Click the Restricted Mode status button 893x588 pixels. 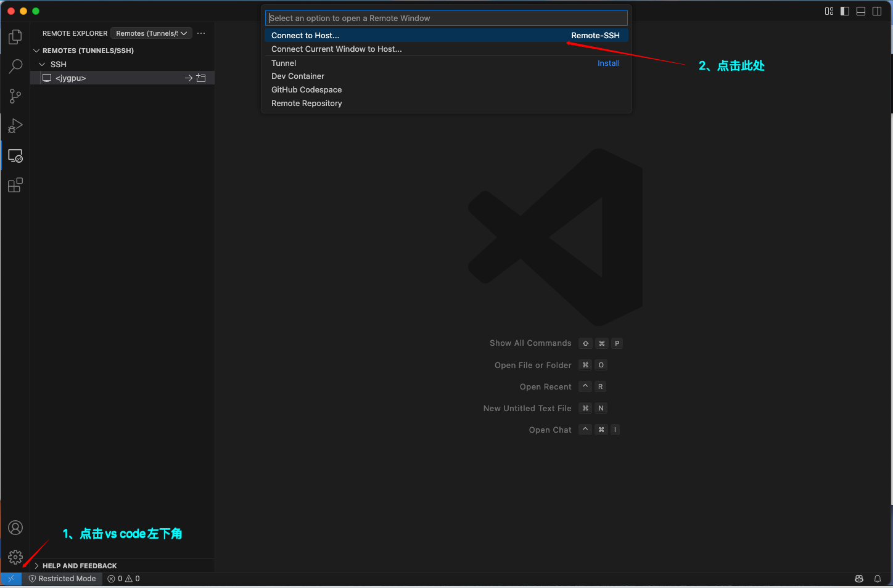62,579
